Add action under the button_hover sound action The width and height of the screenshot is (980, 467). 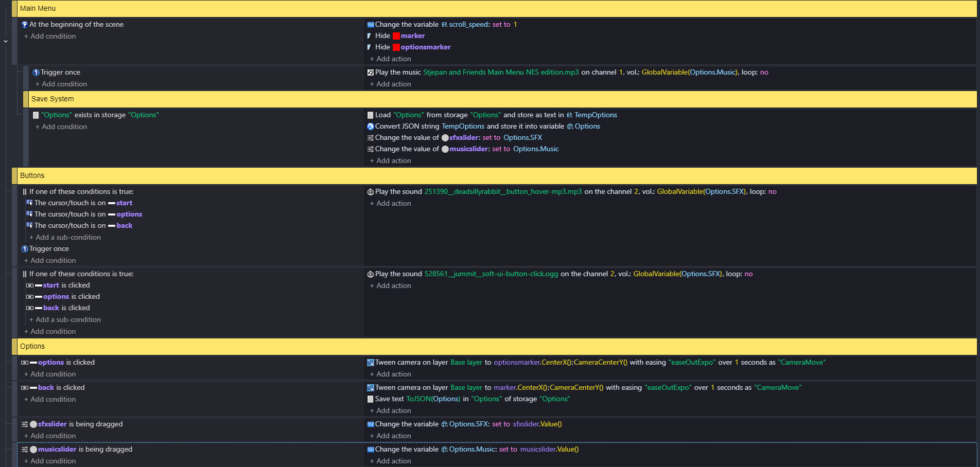tap(391, 204)
